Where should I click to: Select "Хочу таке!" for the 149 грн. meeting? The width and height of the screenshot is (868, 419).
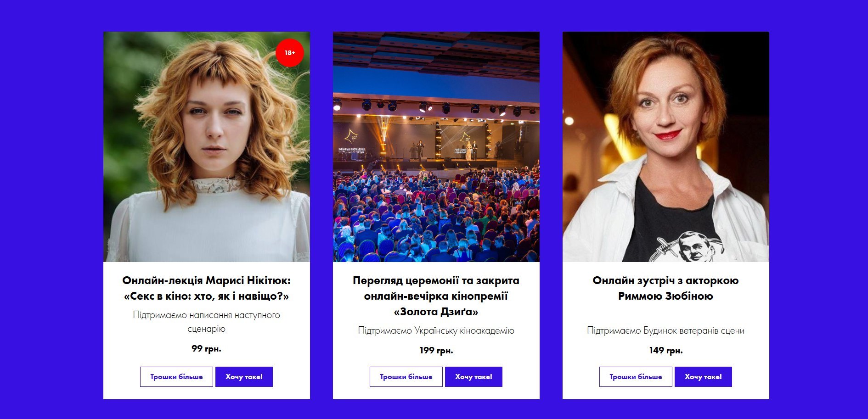tap(703, 377)
